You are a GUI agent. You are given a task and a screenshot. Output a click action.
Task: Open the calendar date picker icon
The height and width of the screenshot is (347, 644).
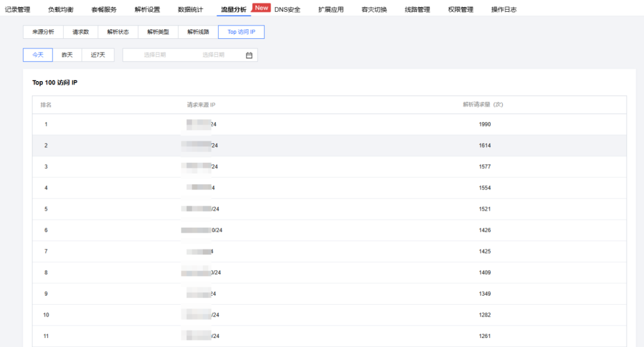tap(249, 55)
